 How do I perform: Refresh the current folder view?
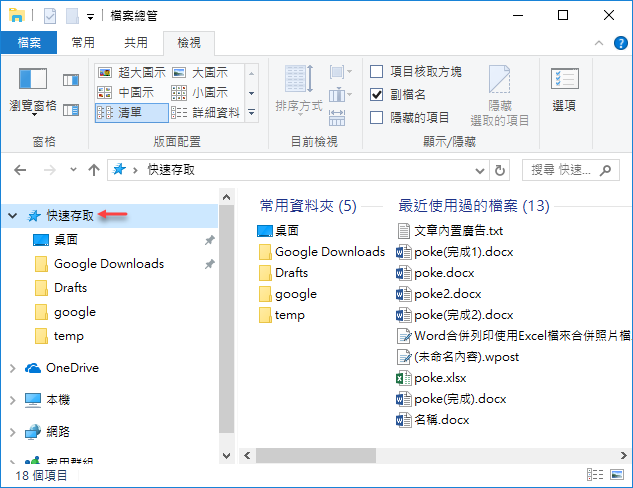(500, 170)
